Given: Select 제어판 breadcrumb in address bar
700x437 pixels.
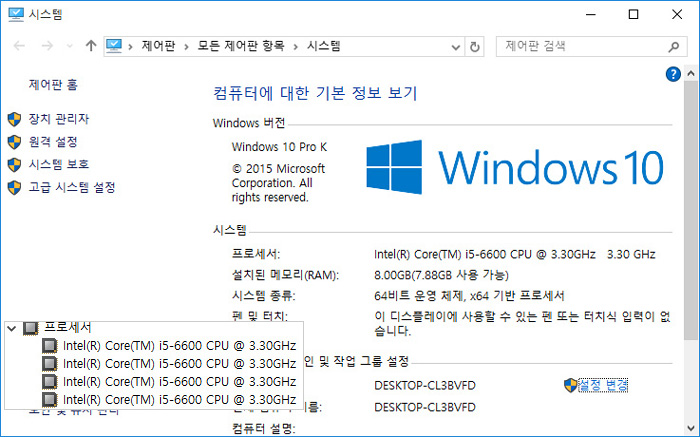Looking at the screenshot, I should pyautogui.click(x=158, y=46).
